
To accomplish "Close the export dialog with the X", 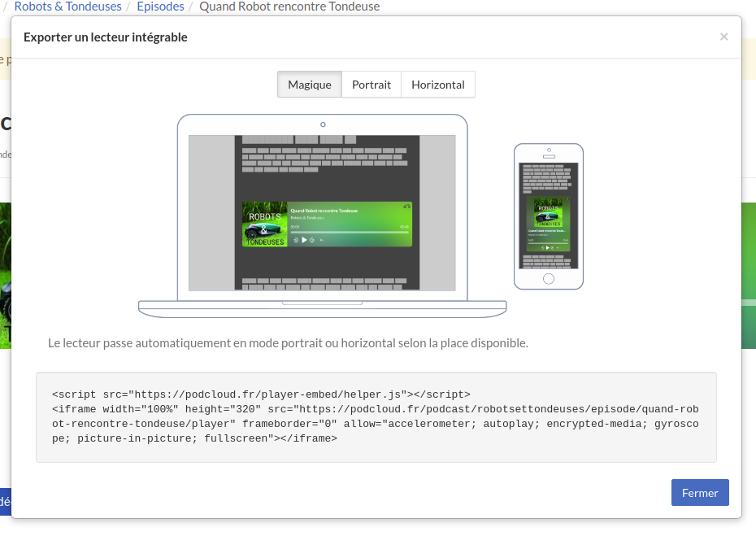I will tap(723, 37).
